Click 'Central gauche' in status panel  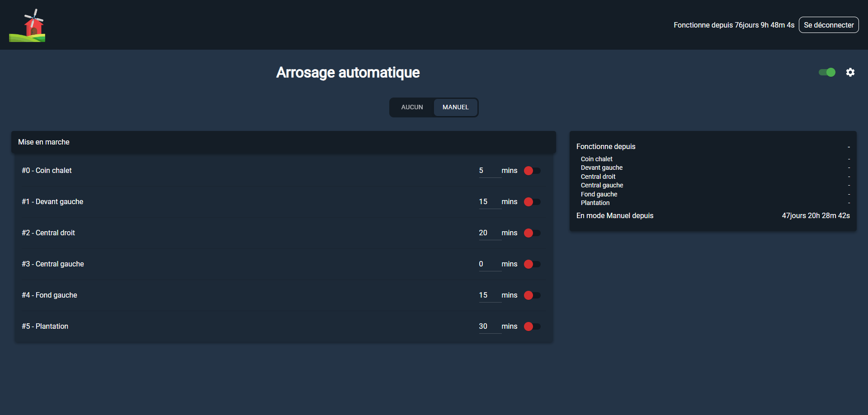click(602, 185)
